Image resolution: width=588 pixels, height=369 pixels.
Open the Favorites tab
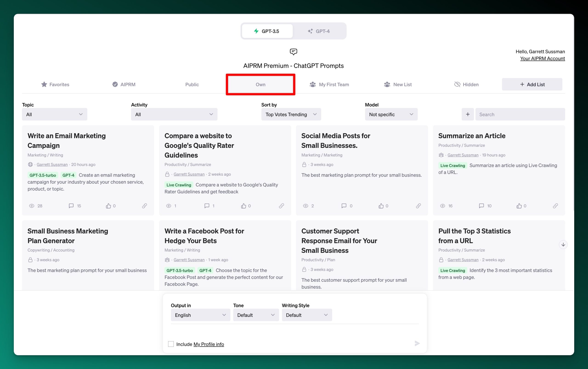coord(55,85)
